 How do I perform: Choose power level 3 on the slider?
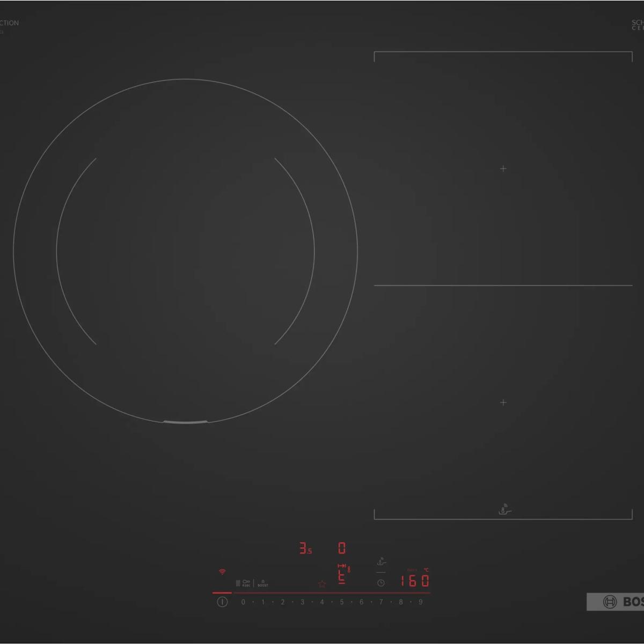(302, 602)
